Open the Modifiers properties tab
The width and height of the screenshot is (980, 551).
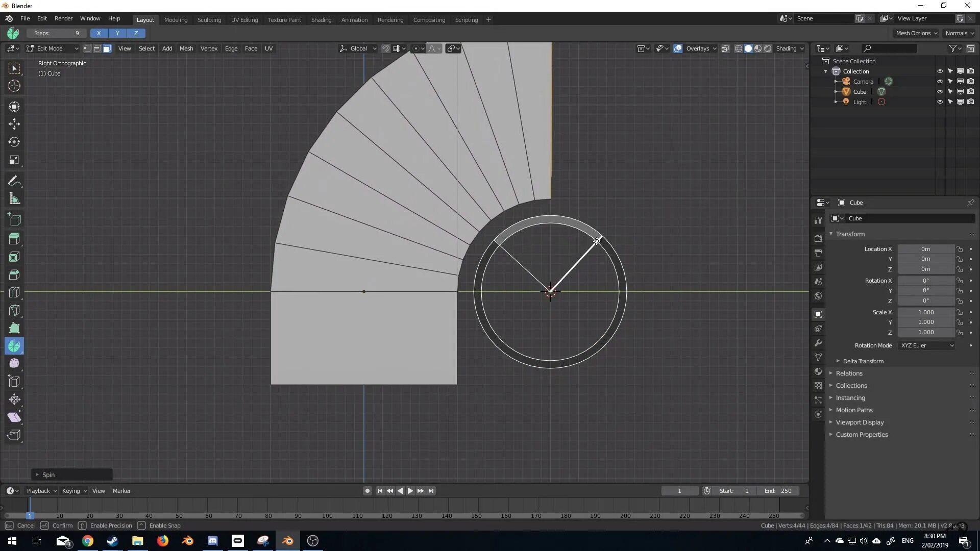818,343
